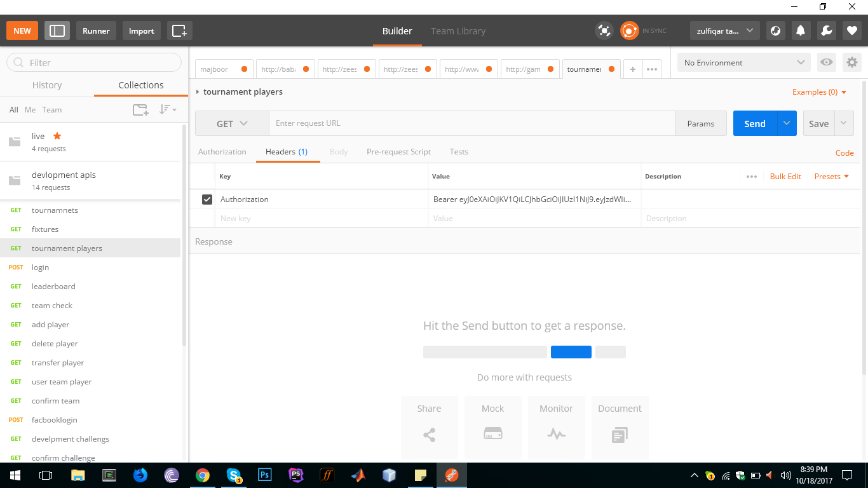Click the star next to live collection
The image size is (868, 488).
tap(57, 136)
